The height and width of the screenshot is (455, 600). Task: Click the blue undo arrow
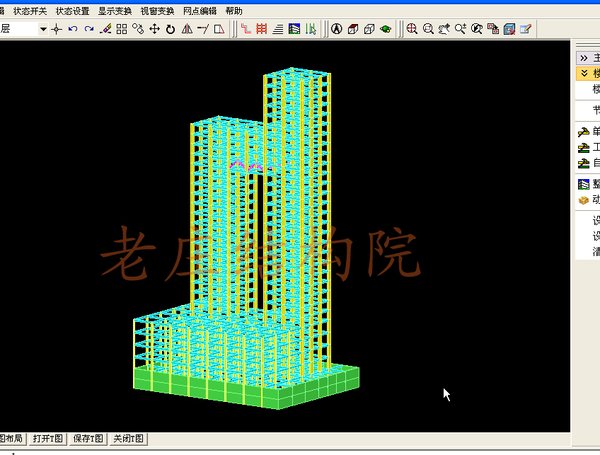point(73,29)
